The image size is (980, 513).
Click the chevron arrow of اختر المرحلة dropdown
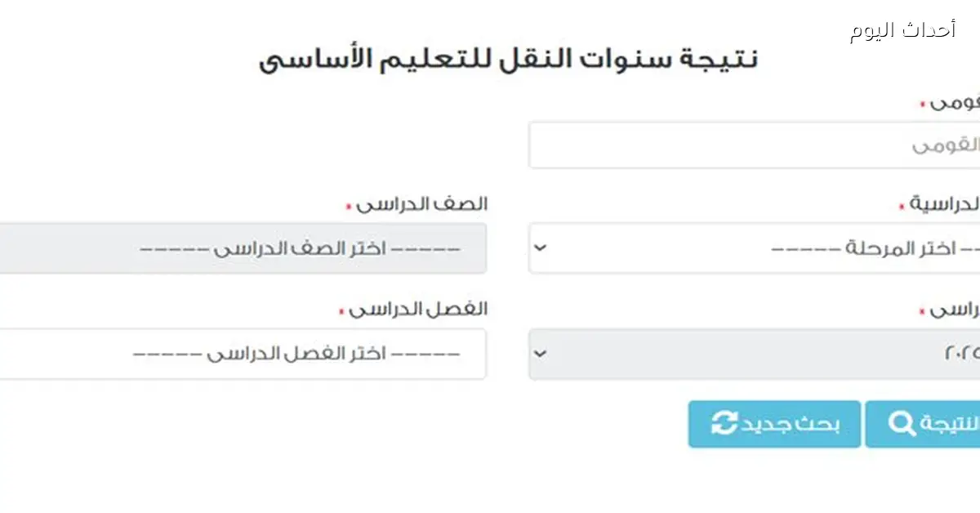tap(539, 248)
